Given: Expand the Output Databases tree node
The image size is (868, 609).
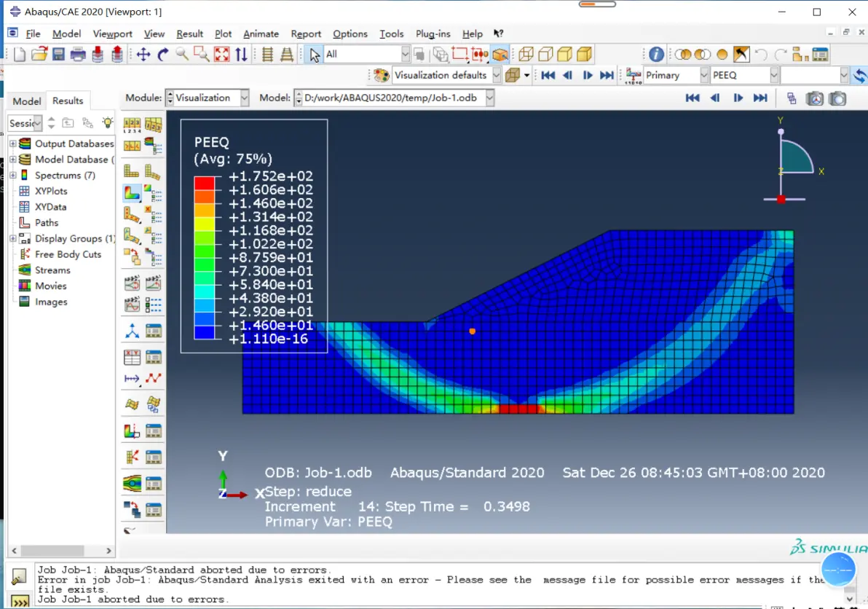Looking at the screenshot, I should point(12,144).
